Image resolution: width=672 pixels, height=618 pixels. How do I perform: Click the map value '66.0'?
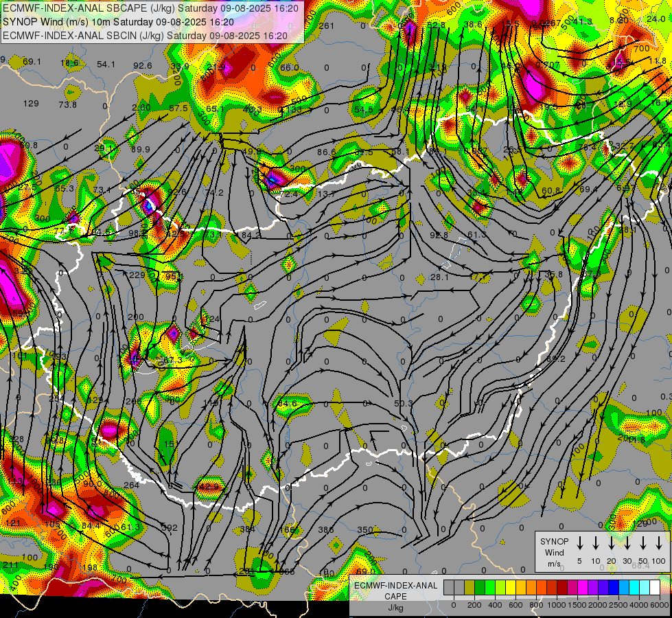[289, 68]
